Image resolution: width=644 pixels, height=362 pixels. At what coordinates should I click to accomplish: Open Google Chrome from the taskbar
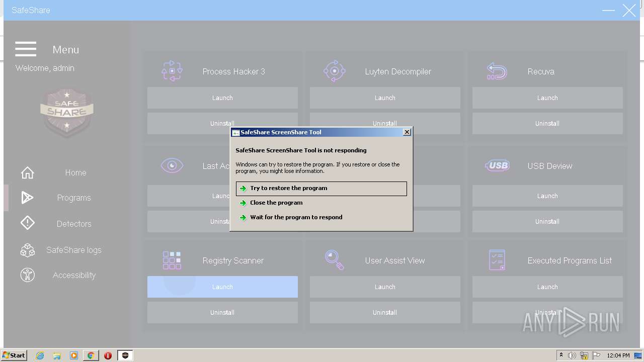coord(91,355)
